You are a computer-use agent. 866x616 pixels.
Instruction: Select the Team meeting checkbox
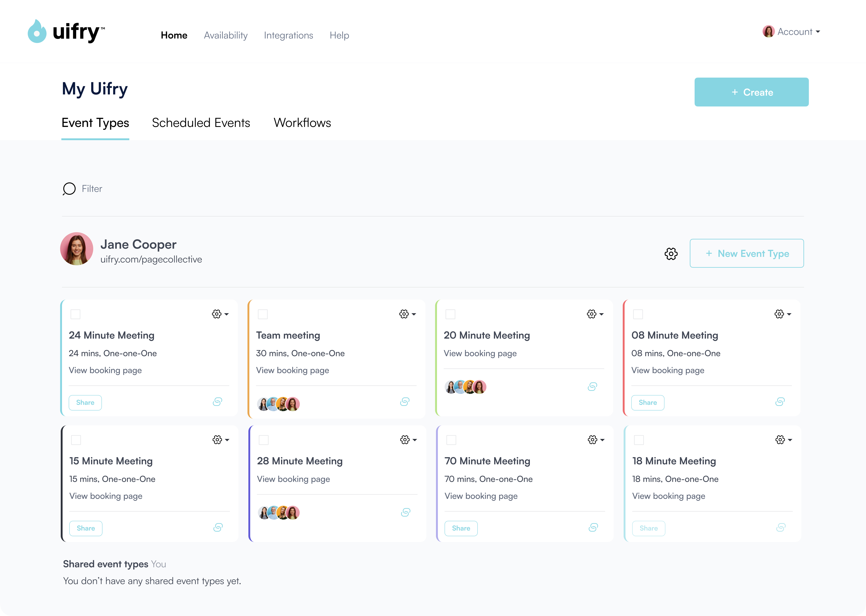click(263, 314)
